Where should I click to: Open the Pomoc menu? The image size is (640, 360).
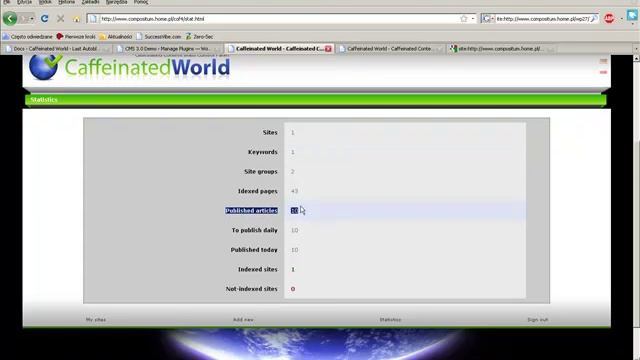tap(141, 2)
